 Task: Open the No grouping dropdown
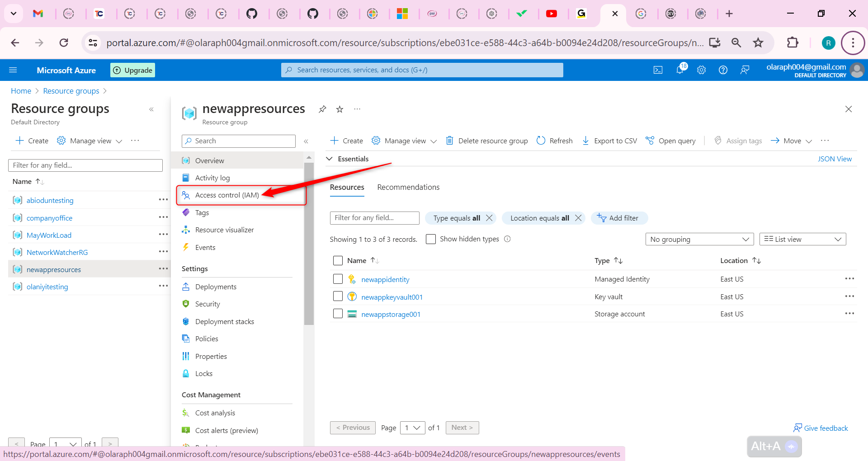click(x=699, y=239)
